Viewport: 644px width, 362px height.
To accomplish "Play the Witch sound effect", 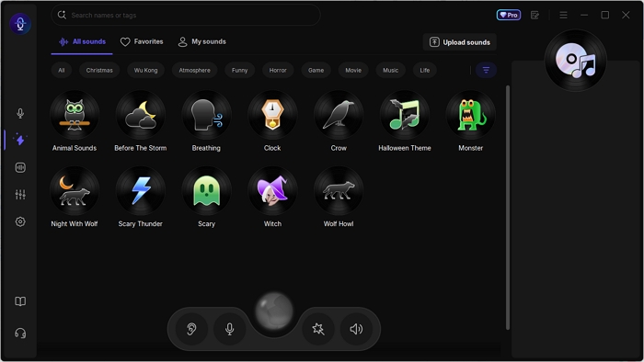I will pyautogui.click(x=272, y=191).
